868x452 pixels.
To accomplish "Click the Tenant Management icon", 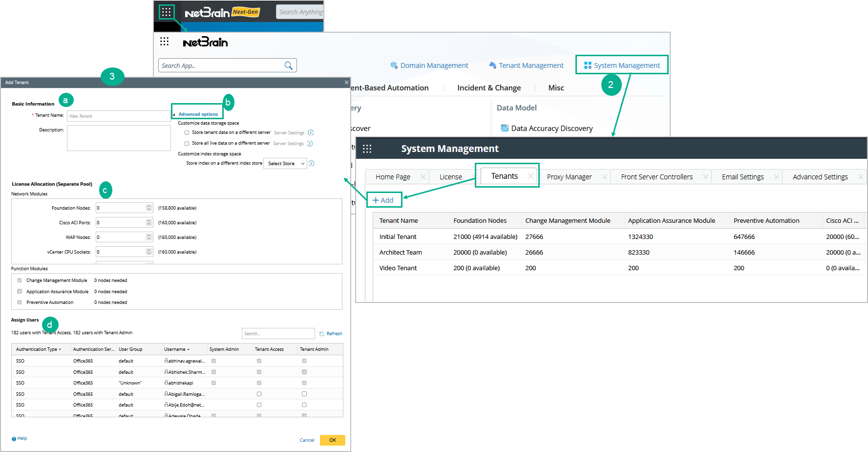I will pos(492,65).
